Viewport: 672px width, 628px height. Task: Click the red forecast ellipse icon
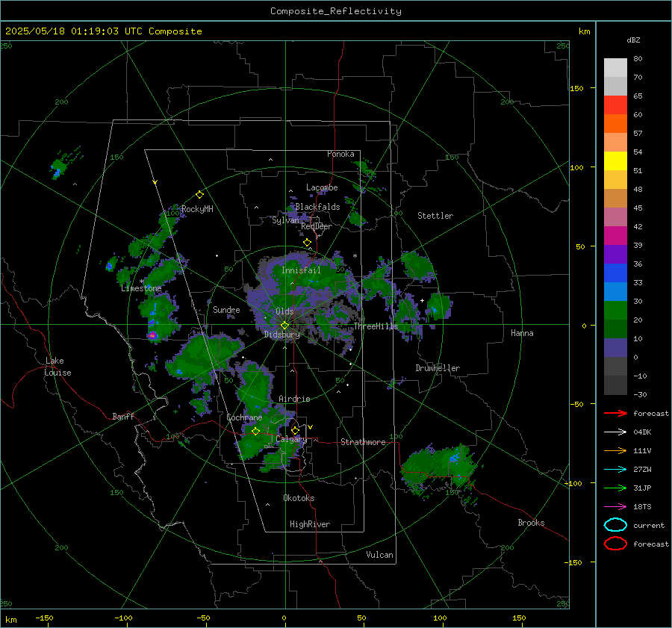(615, 544)
